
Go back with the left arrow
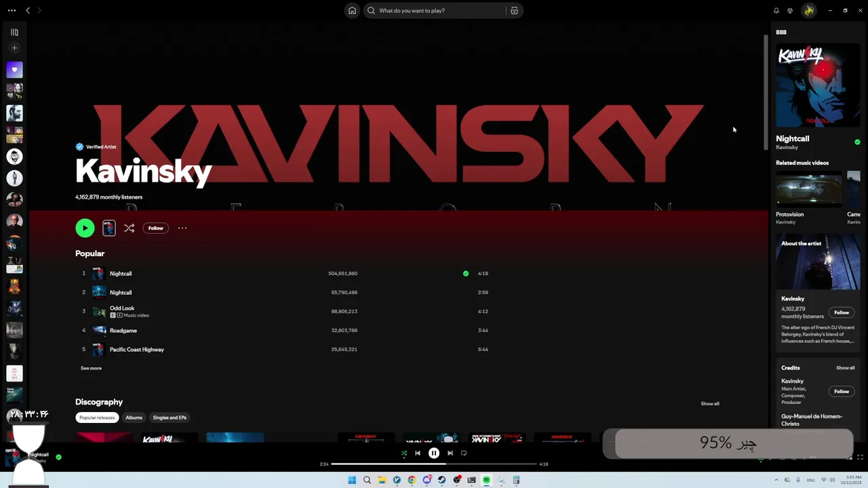[28, 10]
